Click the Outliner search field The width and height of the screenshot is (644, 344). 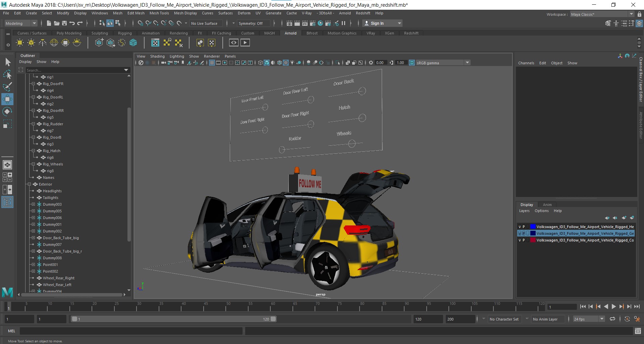pyautogui.click(x=74, y=70)
